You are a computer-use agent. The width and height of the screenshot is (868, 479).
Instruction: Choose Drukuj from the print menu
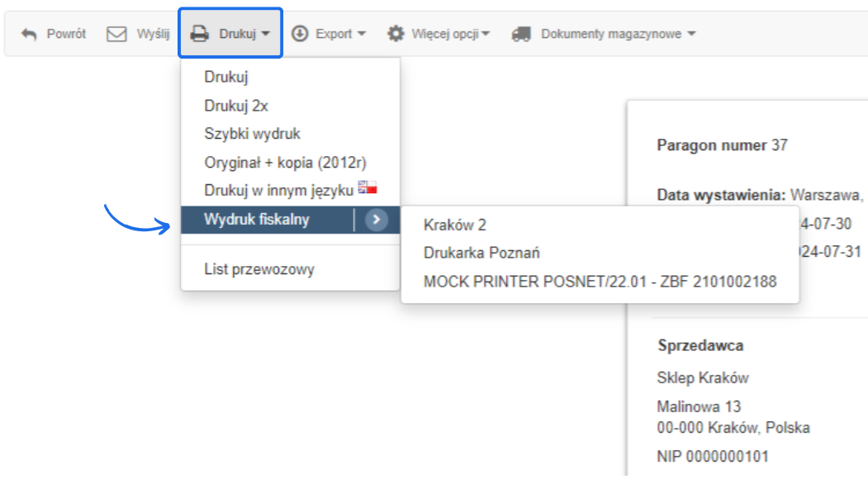click(x=290, y=77)
